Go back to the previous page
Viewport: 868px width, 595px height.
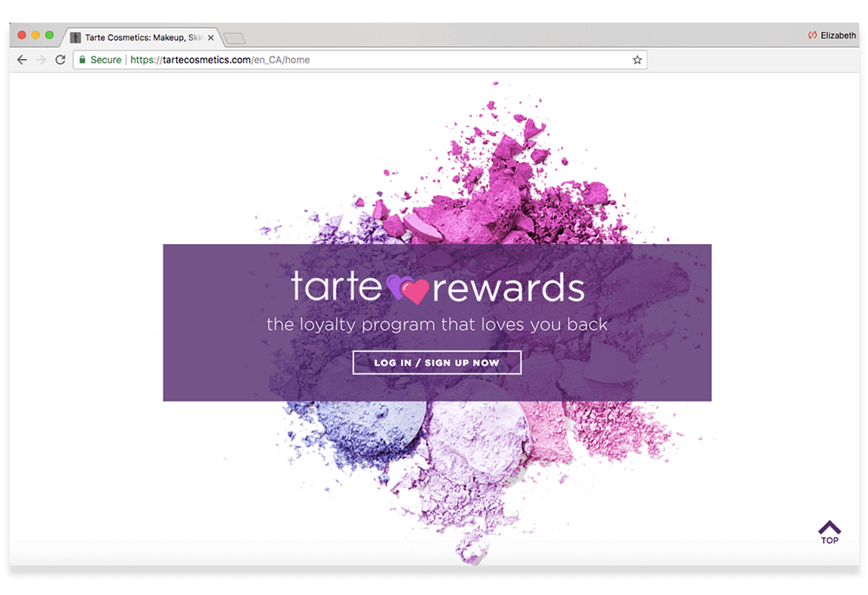tap(22, 60)
